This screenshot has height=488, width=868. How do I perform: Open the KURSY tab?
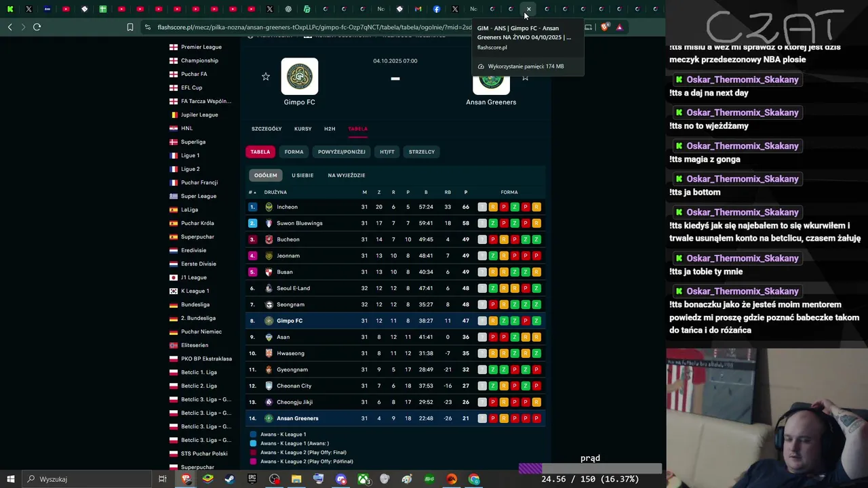pos(303,129)
